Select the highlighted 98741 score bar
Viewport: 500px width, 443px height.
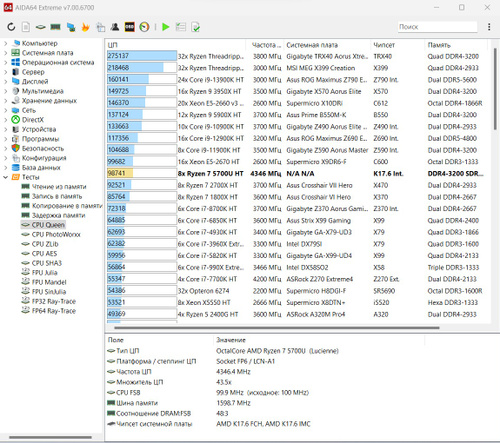click(x=142, y=173)
